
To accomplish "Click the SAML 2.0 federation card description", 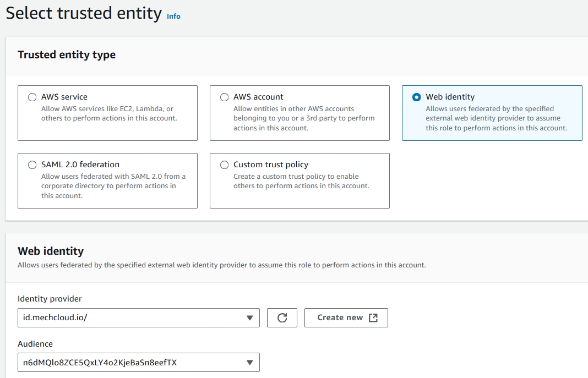I will [113, 186].
